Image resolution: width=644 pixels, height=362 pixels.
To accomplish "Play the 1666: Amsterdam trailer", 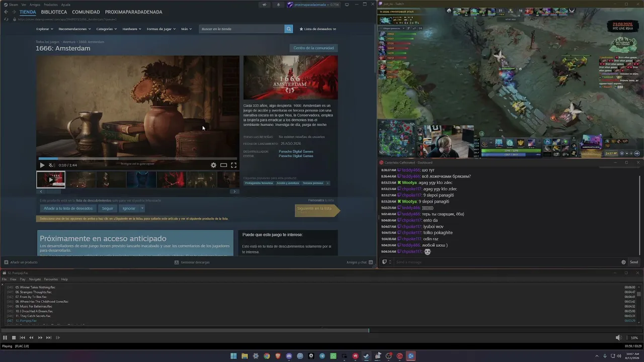I will pos(42,165).
